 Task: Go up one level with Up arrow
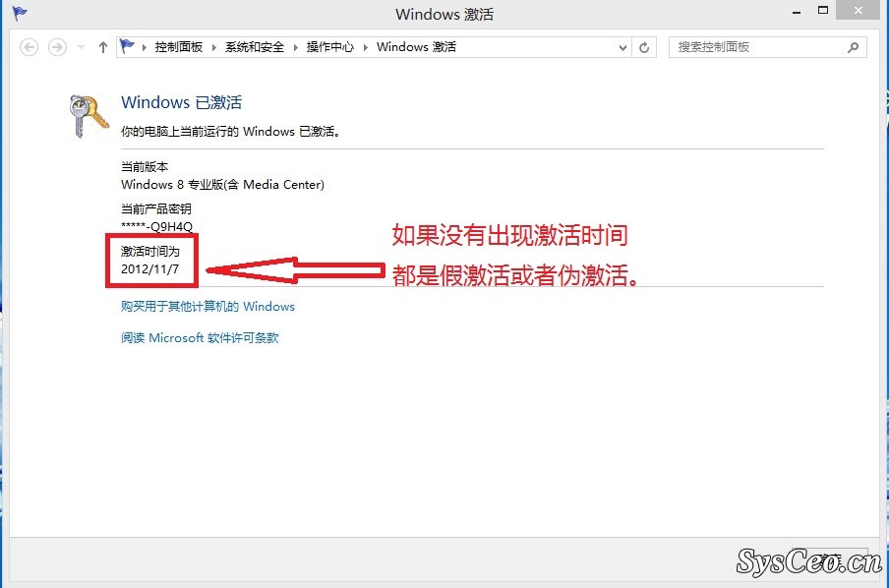click(x=102, y=47)
